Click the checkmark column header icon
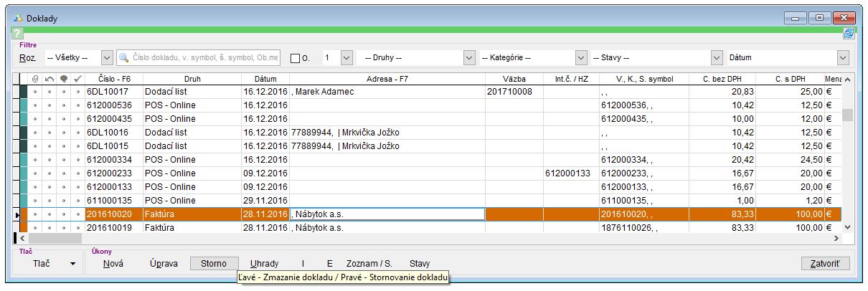 click(78, 79)
